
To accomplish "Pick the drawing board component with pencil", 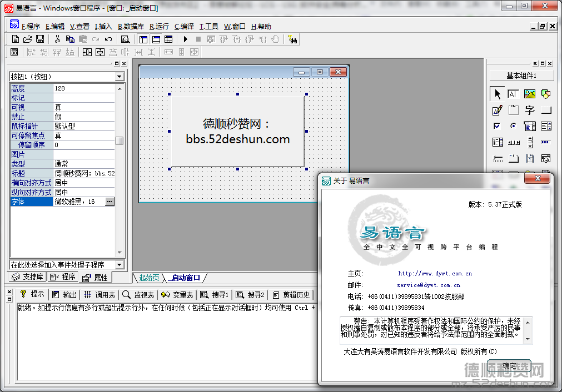I will [x=497, y=110].
